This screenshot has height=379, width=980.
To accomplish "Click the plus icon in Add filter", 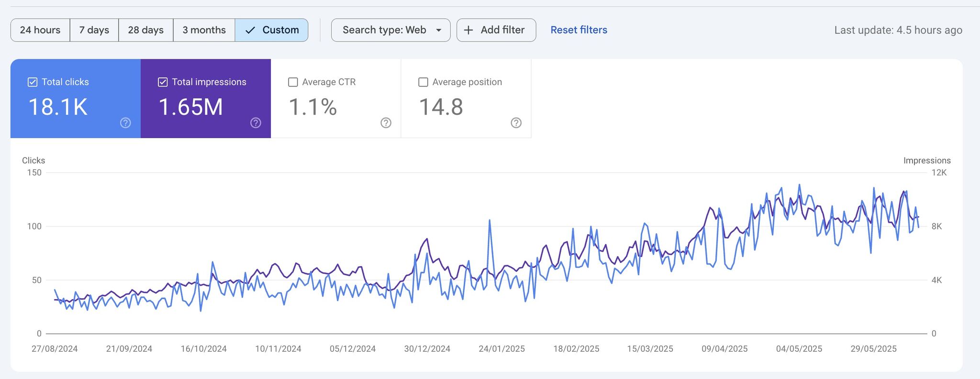I will (x=468, y=30).
